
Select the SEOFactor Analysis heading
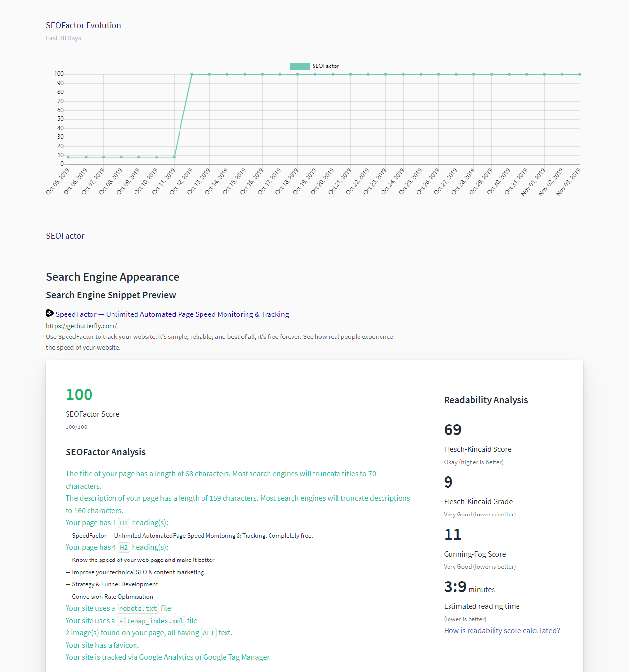[106, 452]
